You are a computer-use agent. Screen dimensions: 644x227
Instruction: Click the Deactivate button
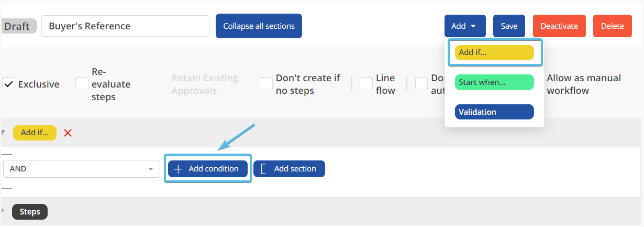point(559,26)
